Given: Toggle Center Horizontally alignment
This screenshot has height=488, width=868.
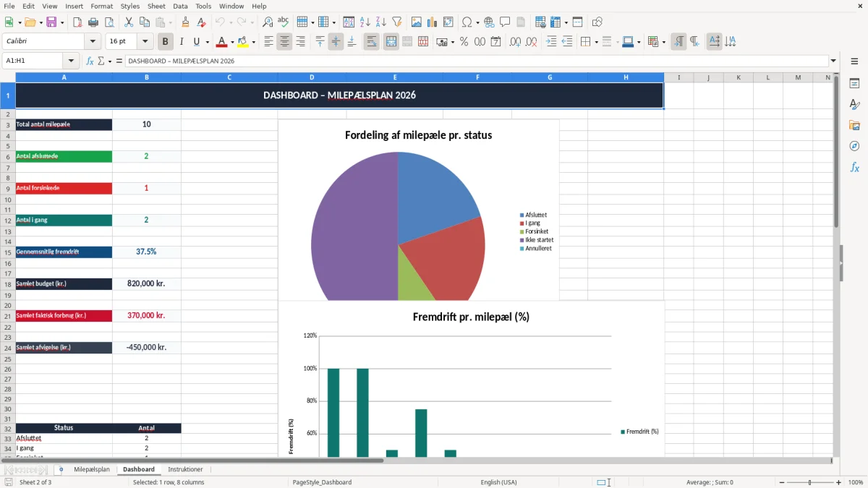Looking at the screenshot, I should [284, 42].
